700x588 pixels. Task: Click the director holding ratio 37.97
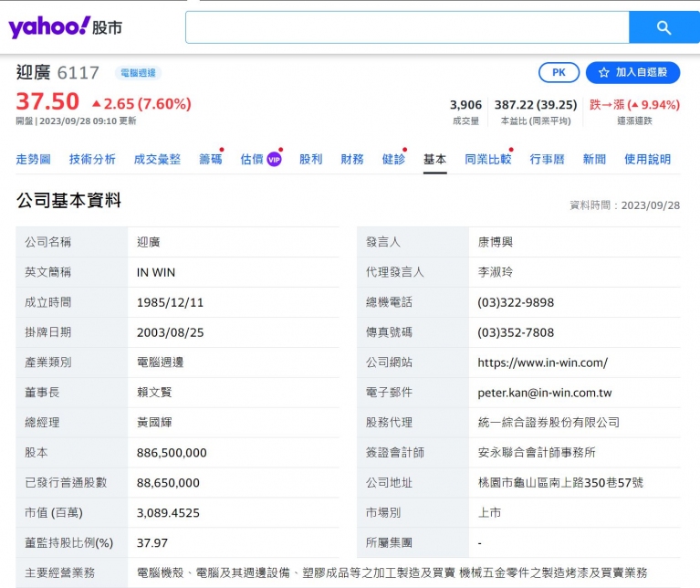pyautogui.click(x=152, y=543)
